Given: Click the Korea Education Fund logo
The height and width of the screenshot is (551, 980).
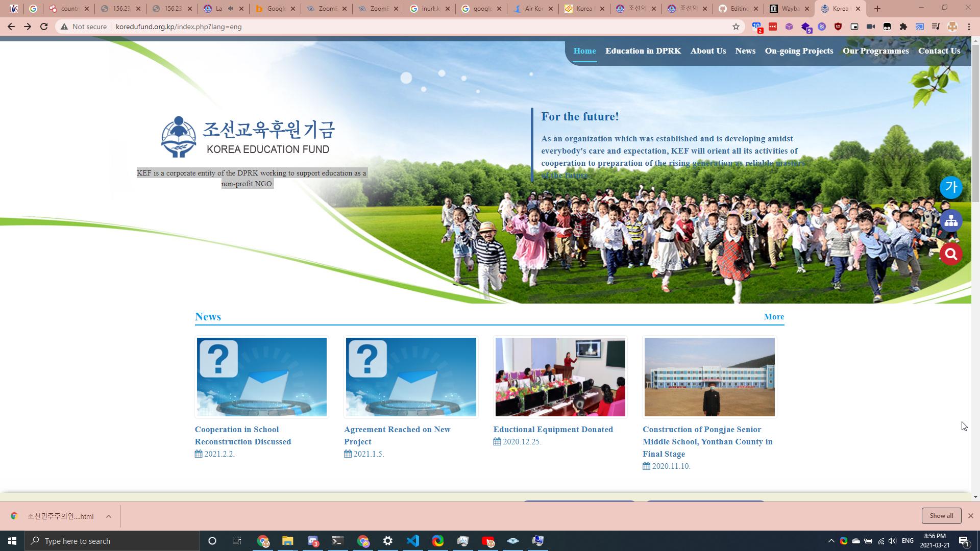Looking at the screenshot, I should (x=248, y=137).
